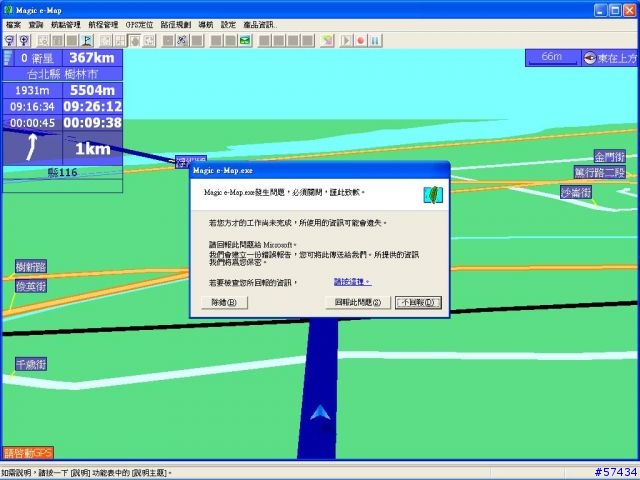
Task: Click the 09:26:12 arrival time value
Action: click(x=93, y=107)
